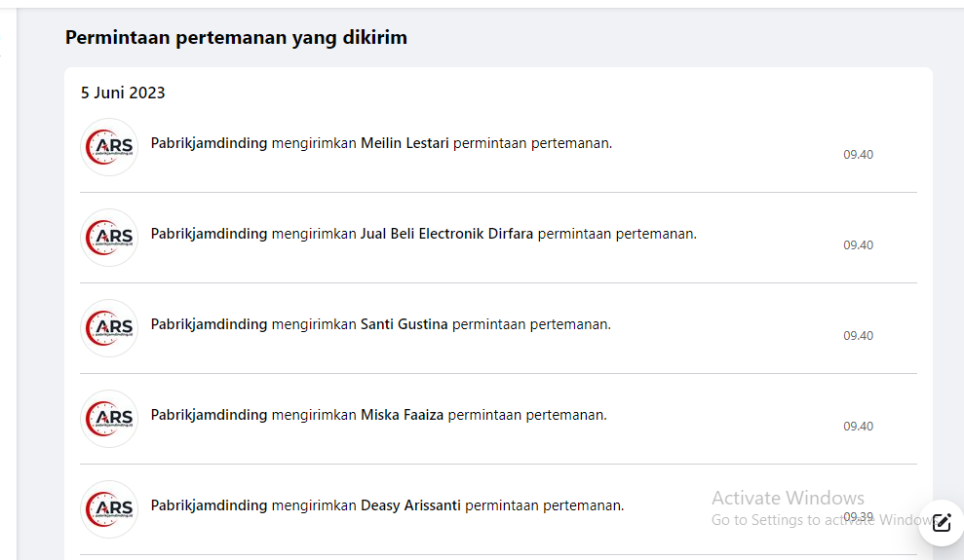Click Pabrikjamdinding name in the Deasy Arissanti row
The width and height of the screenshot is (964, 560).
[x=209, y=505]
